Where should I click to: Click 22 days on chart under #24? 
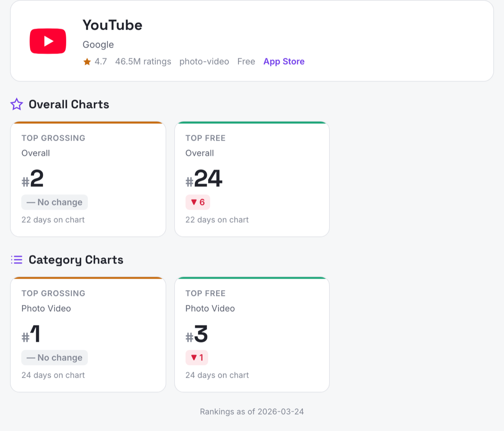click(x=217, y=220)
